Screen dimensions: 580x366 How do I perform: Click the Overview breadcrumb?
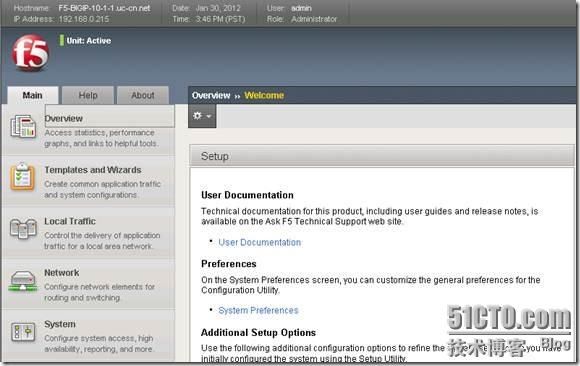(211, 95)
